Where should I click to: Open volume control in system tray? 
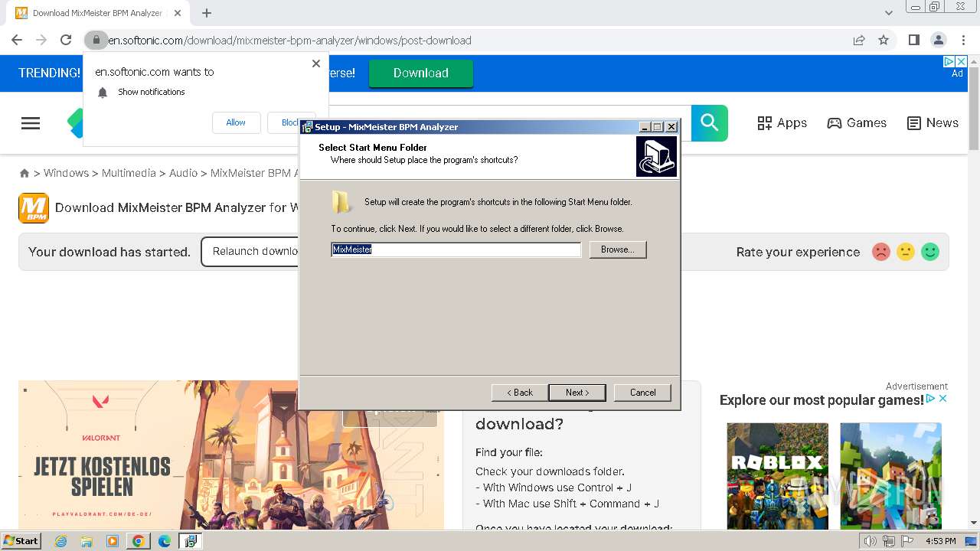[871, 541]
